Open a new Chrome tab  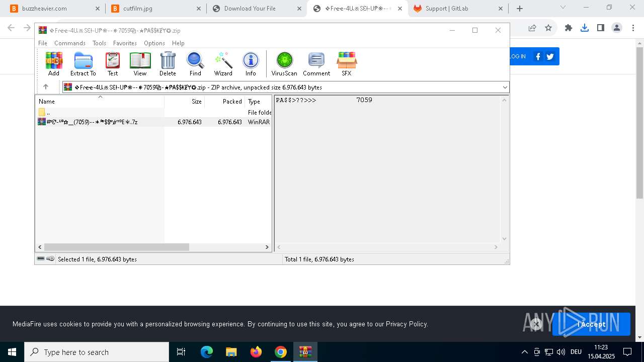point(520,9)
